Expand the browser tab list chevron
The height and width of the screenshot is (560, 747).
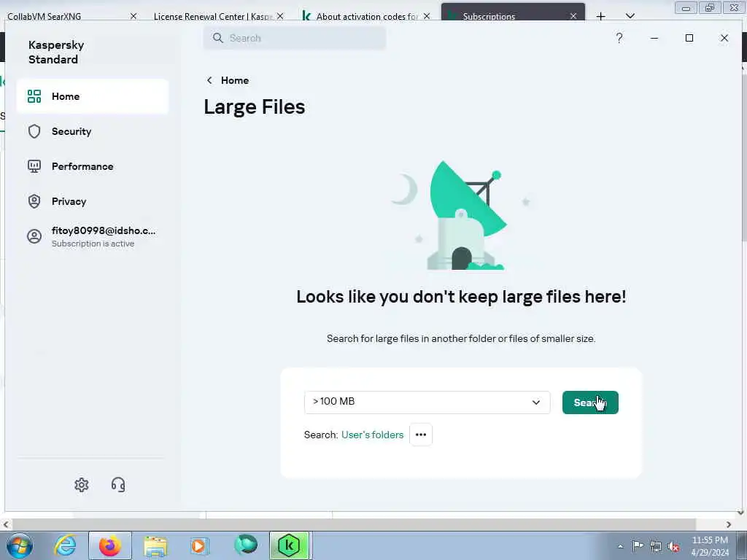click(x=630, y=16)
